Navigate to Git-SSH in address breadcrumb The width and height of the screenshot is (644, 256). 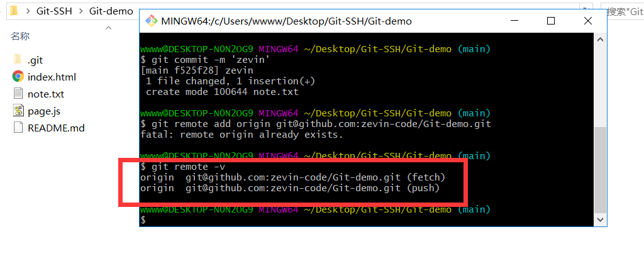tap(54, 11)
